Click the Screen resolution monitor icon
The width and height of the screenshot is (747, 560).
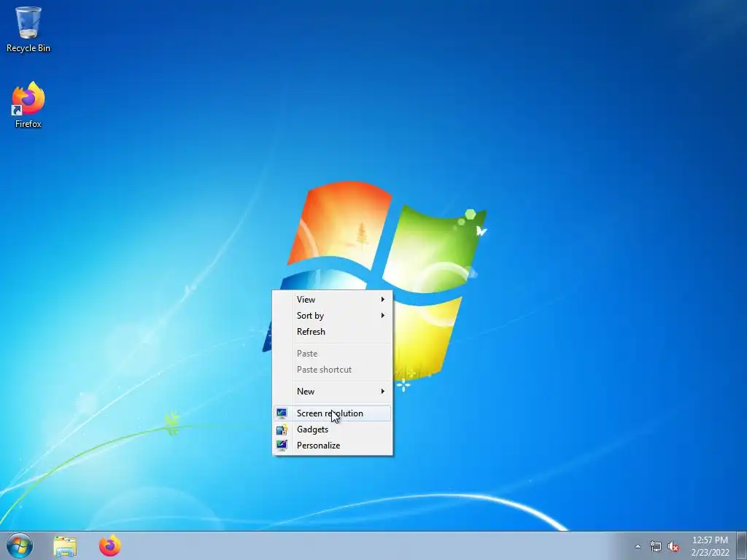point(282,413)
